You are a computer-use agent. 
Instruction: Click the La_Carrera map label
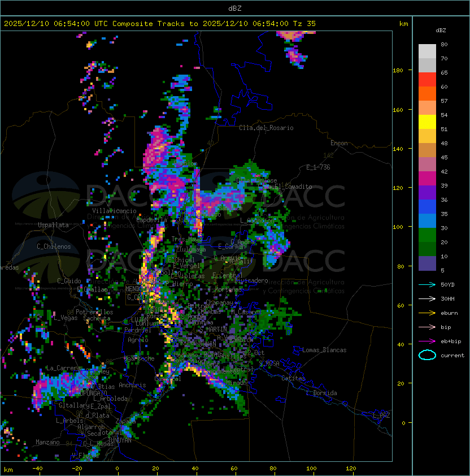[x=63, y=368]
